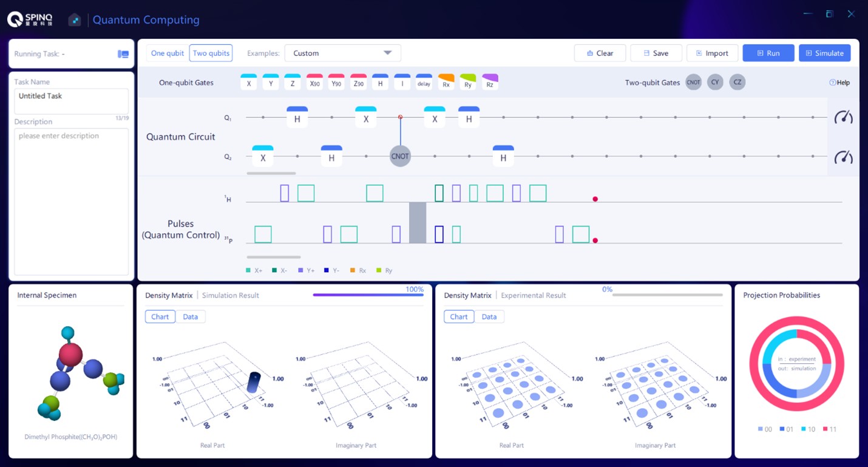Click the 01 probability legend entry

(787, 429)
